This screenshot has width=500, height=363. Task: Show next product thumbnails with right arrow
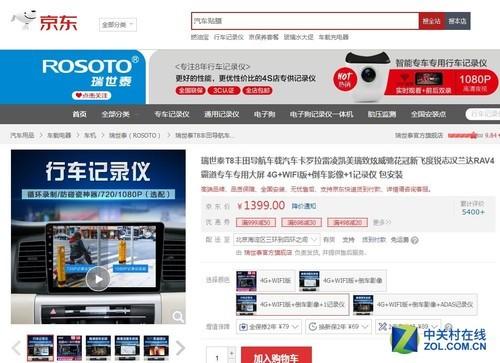pos(180,348)
